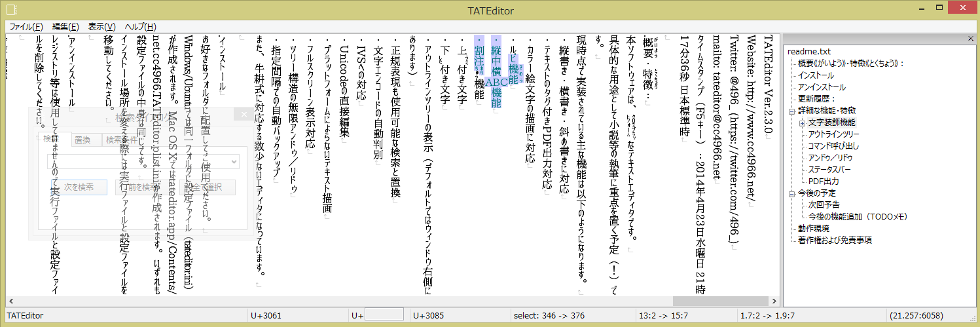Click TATEditor label in status bar
The height and width of the screenshot is (327, 980).
coord(25,316)
